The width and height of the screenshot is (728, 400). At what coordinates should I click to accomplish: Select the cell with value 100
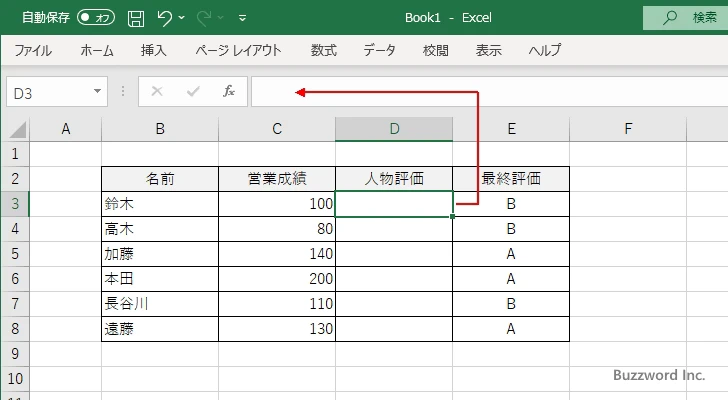coord(277,204)
